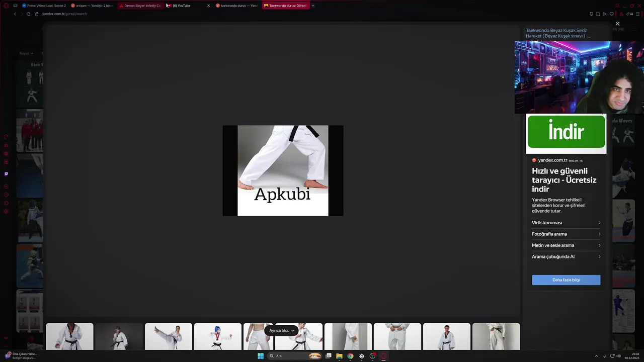Open Windows Start menu
Image resolution: width=644 pixels, height=362 pixels.
[261, 356]
